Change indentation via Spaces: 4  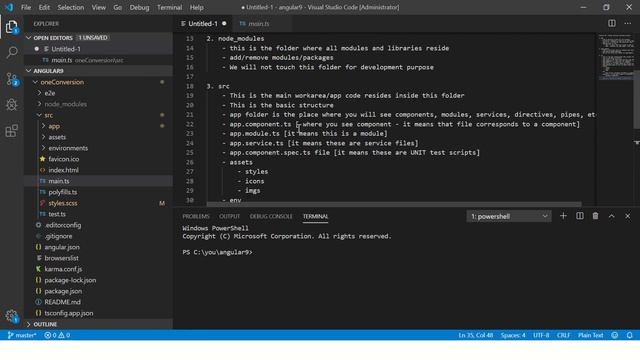click(513, 335)
